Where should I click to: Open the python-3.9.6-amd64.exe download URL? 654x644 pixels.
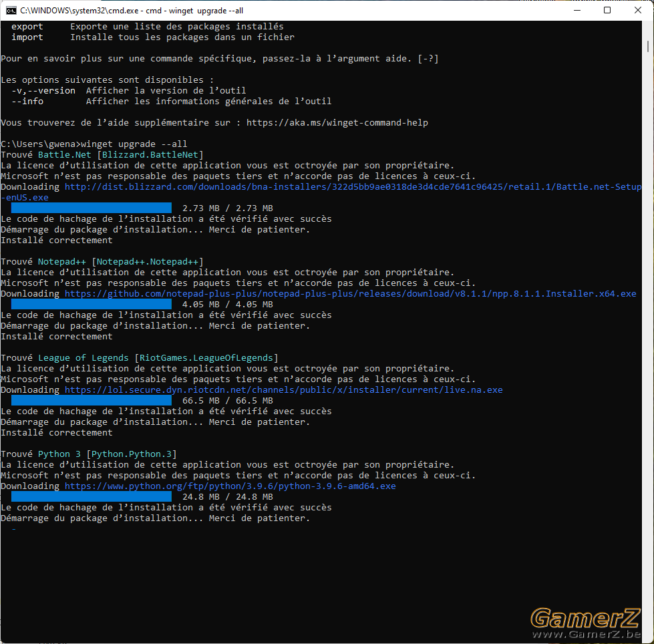pos(230,486)
